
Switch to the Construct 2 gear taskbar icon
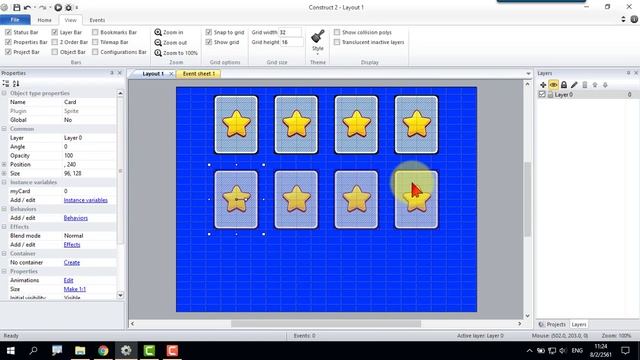point(126,351)
